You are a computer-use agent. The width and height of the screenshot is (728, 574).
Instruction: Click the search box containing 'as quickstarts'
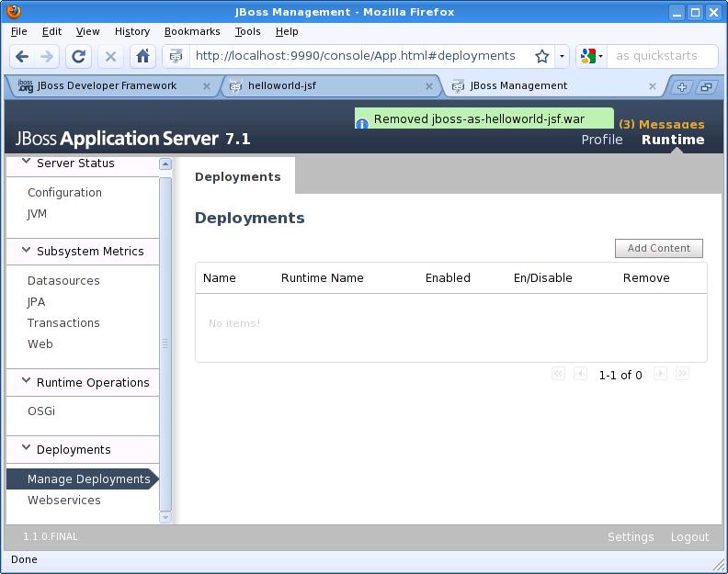pos(661,56)
